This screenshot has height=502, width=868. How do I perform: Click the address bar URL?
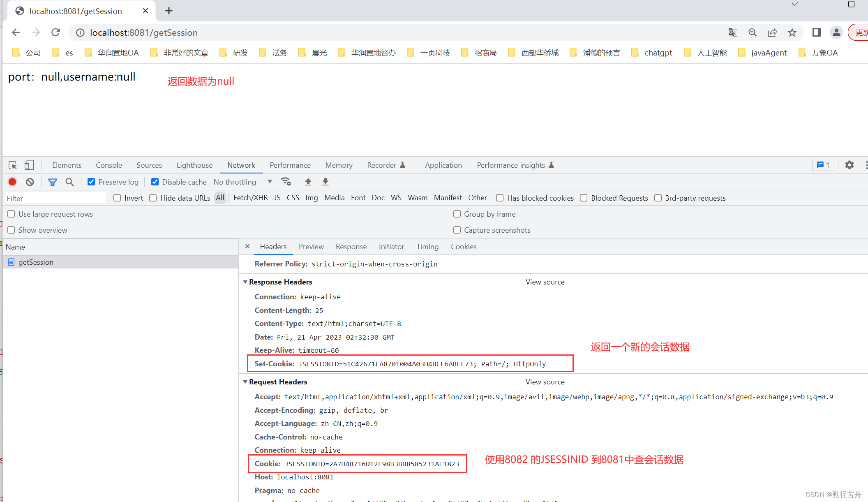(144, 32)
